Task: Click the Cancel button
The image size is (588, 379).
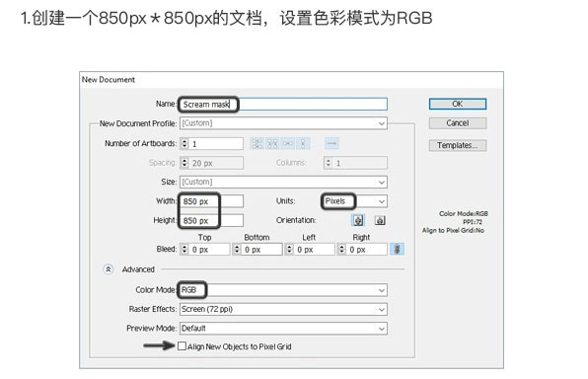Action: [x=458, y=123]
